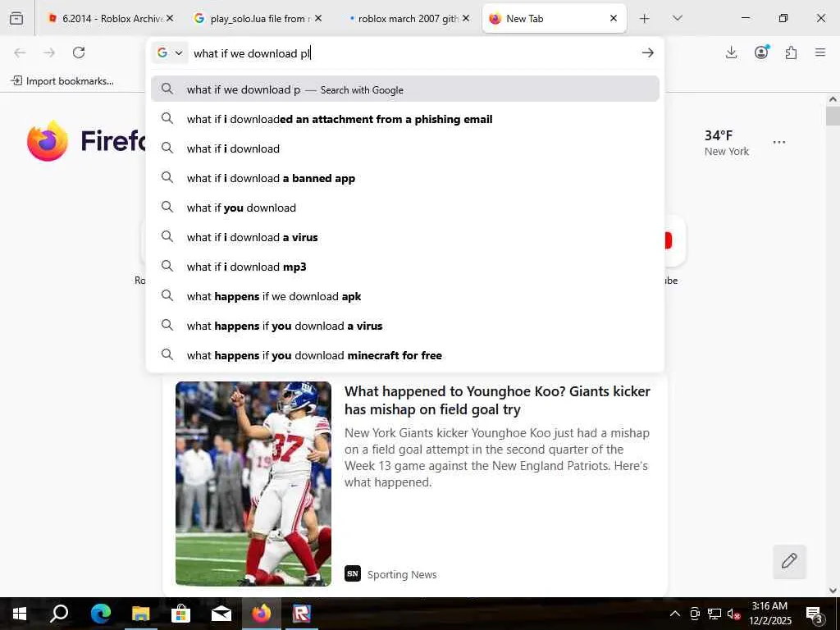This screenshot has width=840, height=630.
Task: Select 'what if we download p' Search with Google
Action: 405,89
